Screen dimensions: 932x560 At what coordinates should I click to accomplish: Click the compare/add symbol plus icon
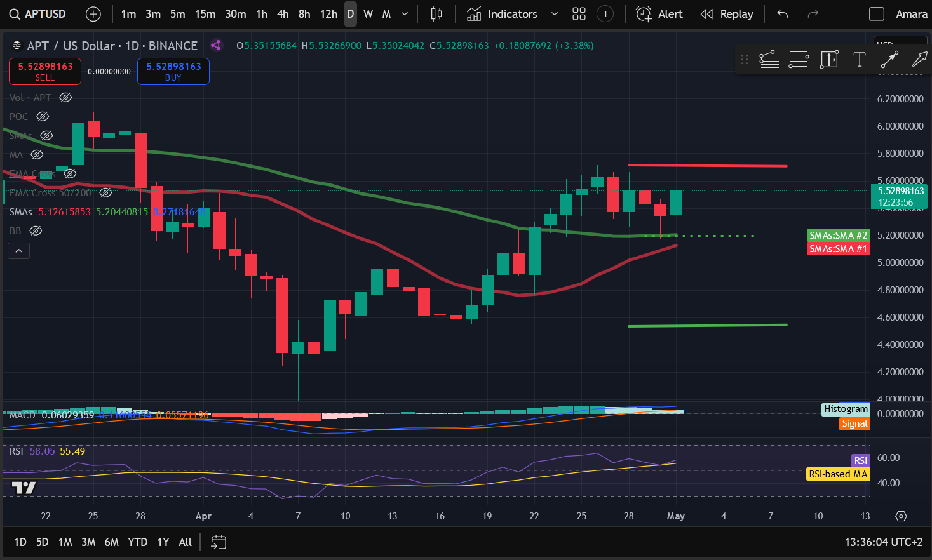coord(93,13)
